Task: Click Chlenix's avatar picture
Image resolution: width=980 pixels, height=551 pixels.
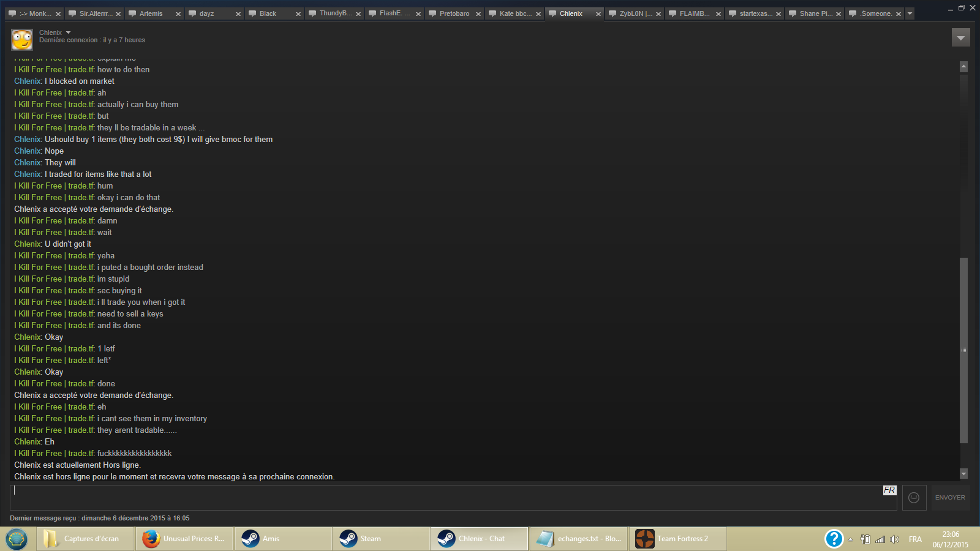Action: (22, 39)
